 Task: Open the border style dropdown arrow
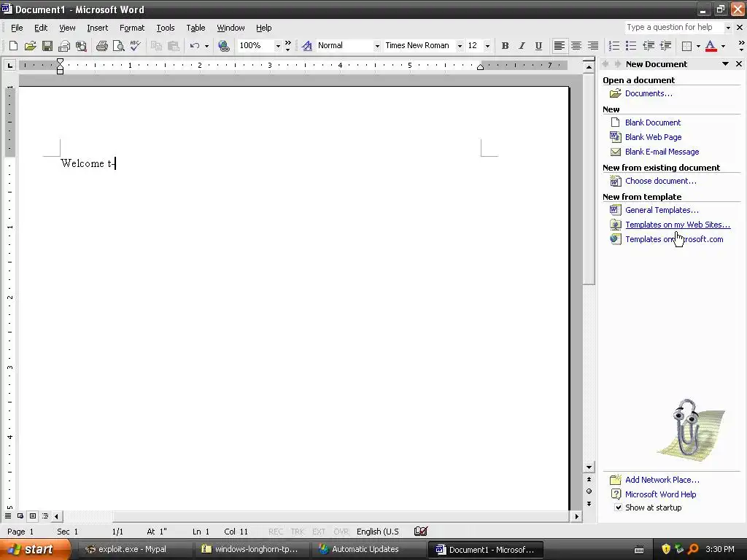698,46
